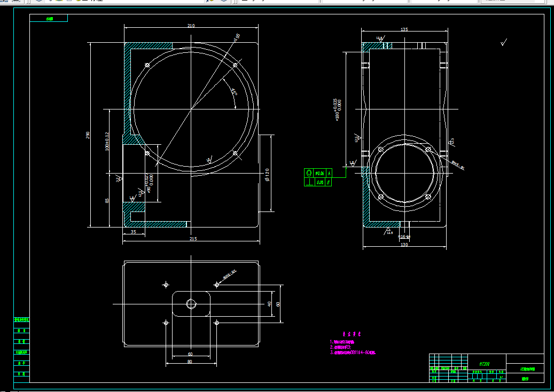The height and width of the screenshot is (392, 554).
Task: Click the requirement line mentioning GB1184-80
Action: [353, 352]
